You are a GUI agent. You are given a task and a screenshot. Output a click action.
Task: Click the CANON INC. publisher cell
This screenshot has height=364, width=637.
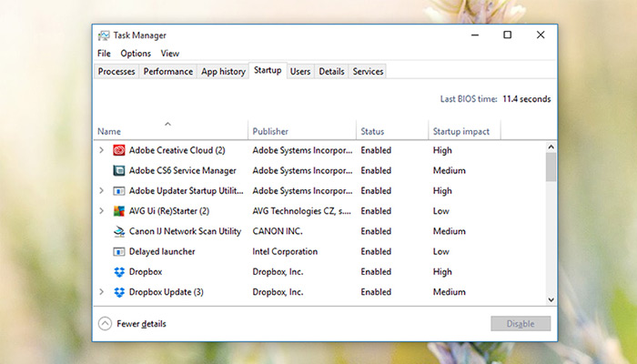click(278, 231)
